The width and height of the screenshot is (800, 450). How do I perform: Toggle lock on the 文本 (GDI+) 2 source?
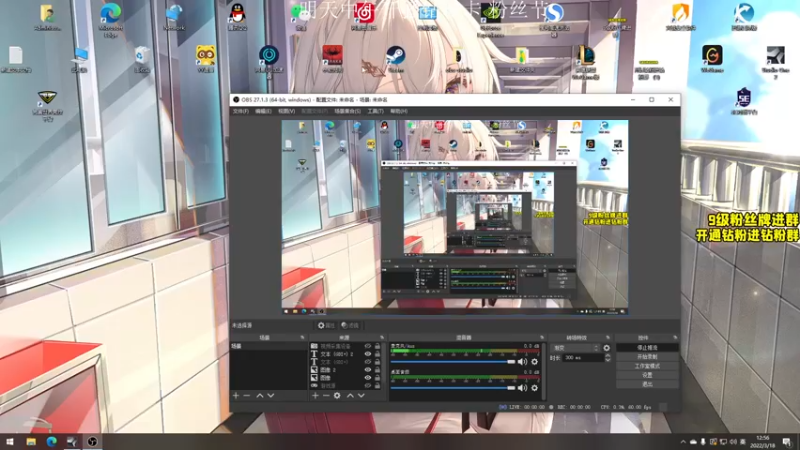pyautogui.click(x=378, y=354)
